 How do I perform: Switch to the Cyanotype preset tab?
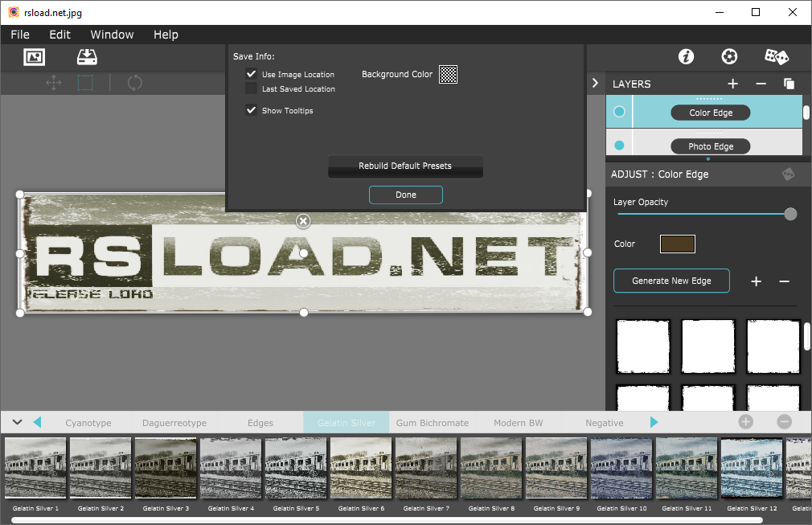(x=88, y=422)
